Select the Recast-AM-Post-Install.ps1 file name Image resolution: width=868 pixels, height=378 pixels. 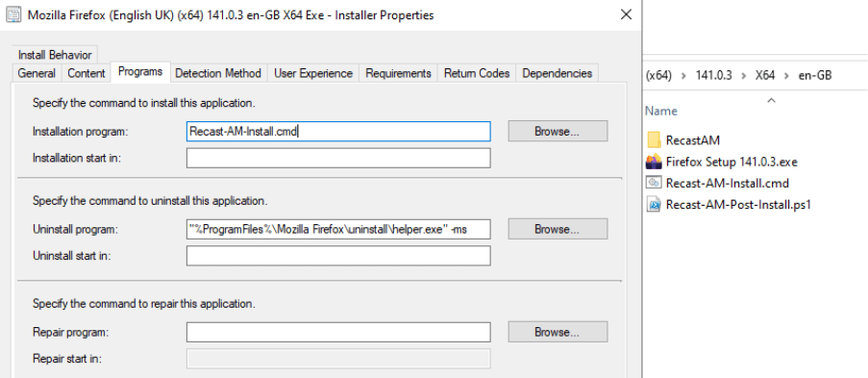738,205
